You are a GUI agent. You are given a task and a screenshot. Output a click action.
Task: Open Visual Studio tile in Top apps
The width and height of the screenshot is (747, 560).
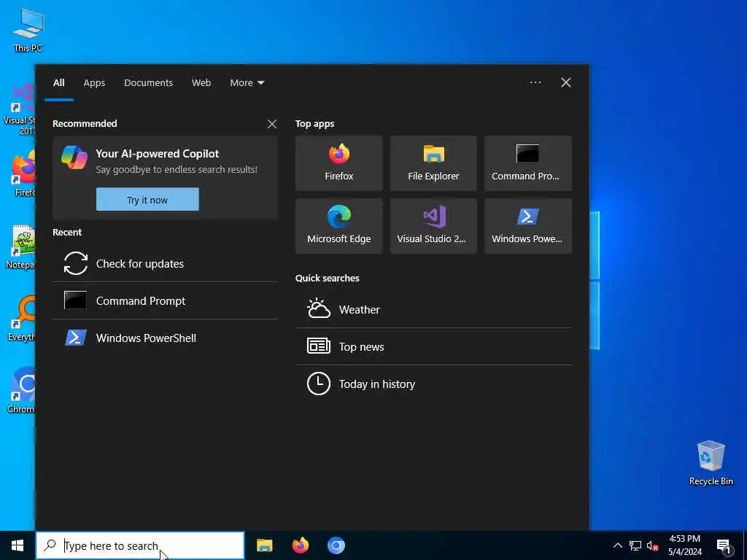(433, 226)
